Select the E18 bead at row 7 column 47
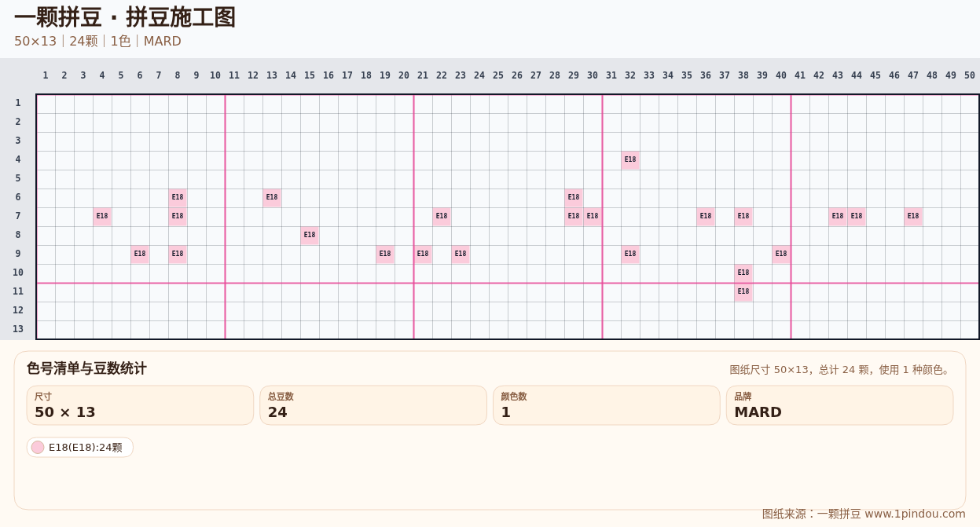980x527 pixels. point(913,217)
